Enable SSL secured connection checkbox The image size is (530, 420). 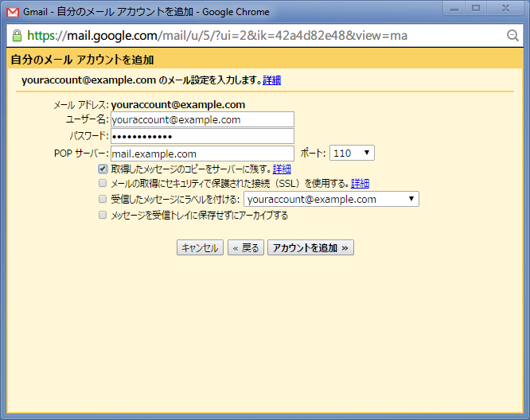[x=103, y=184]
